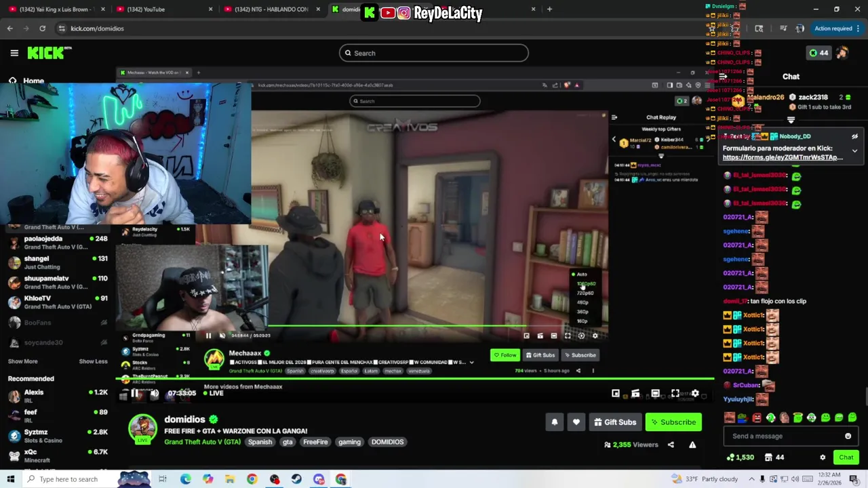Click the green stream progress bar
The image size is (868, 488).
tap(415, 380)
